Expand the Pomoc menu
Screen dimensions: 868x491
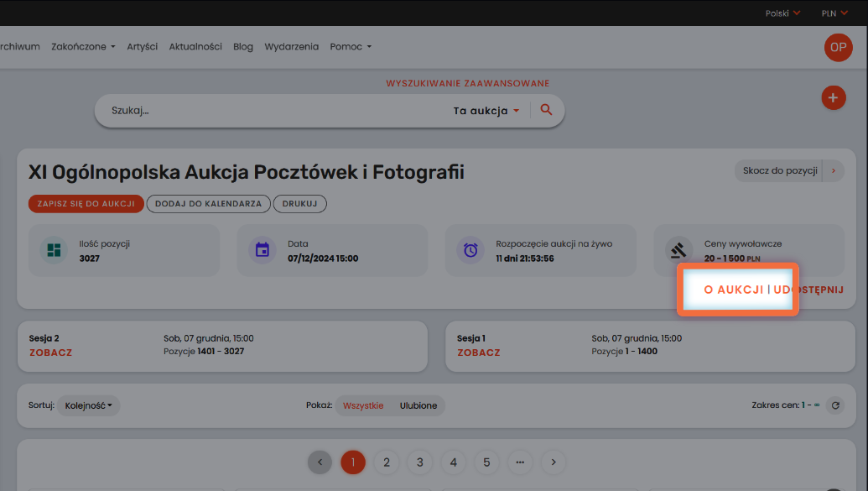pos(351,46)
